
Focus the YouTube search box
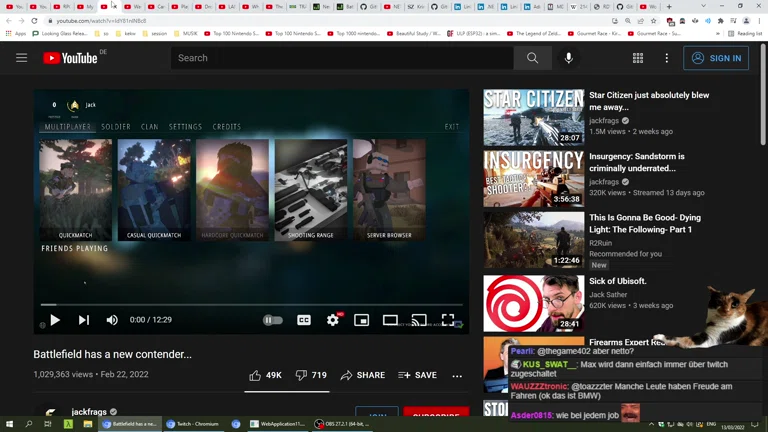342,58
